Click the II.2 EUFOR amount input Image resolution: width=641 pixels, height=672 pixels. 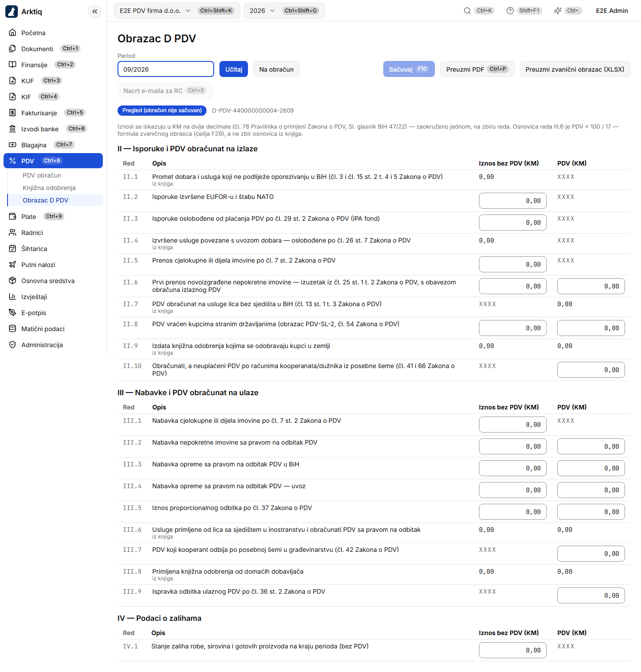pyautogui.click(x=513, y=201)
